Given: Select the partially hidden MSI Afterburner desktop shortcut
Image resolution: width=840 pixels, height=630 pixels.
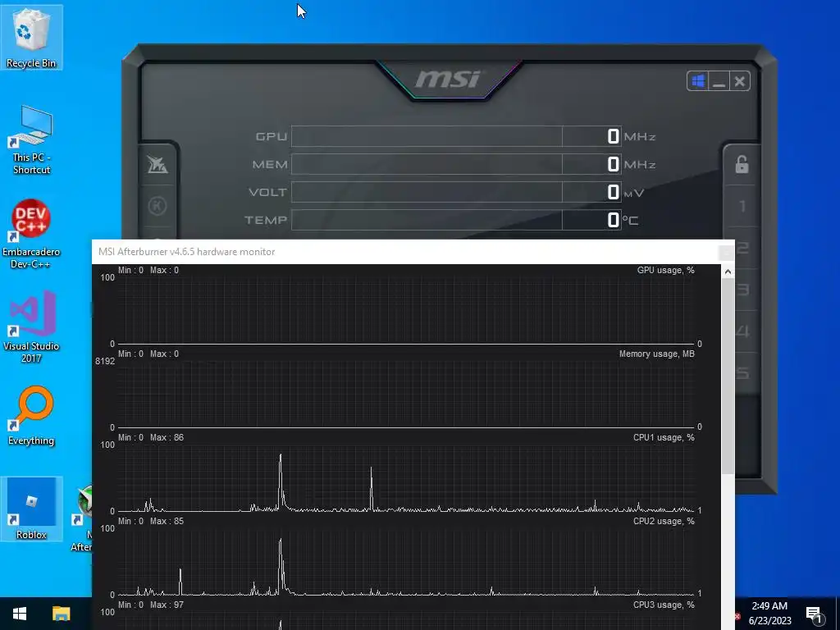Looking at the screenshot, I should 82,518.
